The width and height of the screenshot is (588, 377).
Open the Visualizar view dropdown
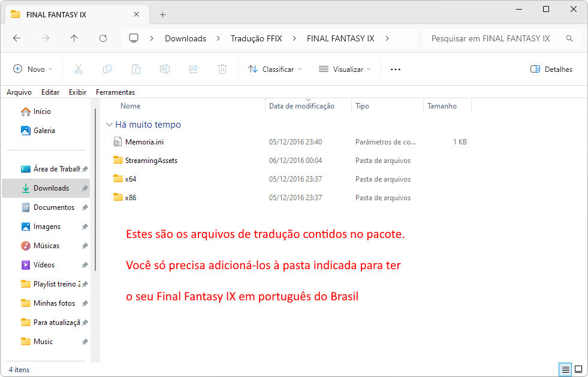(x=345, y=69)
